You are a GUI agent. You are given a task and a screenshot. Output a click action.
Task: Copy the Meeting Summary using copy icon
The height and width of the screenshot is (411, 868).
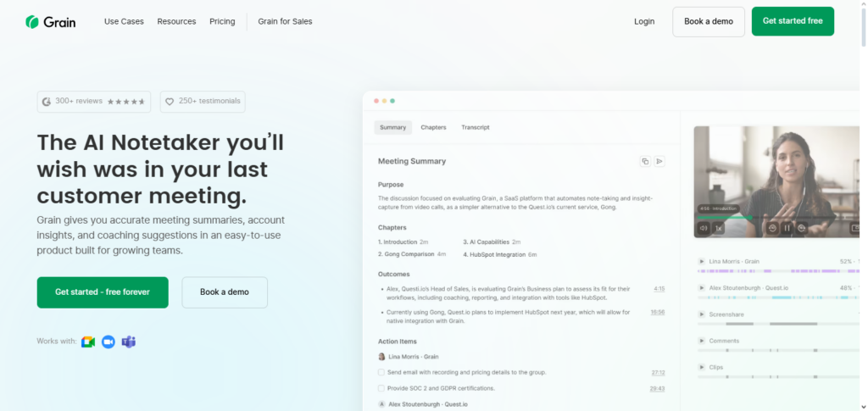(x=645, y=161)
